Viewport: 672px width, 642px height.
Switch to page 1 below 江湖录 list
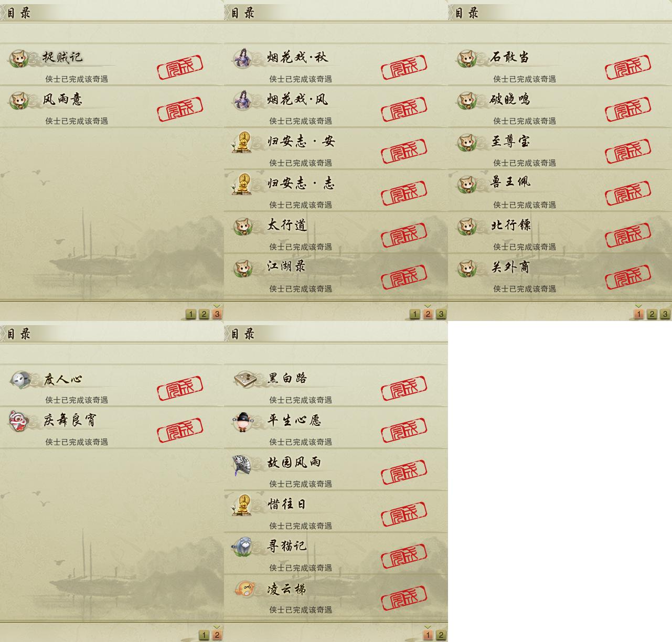point(414,314)
